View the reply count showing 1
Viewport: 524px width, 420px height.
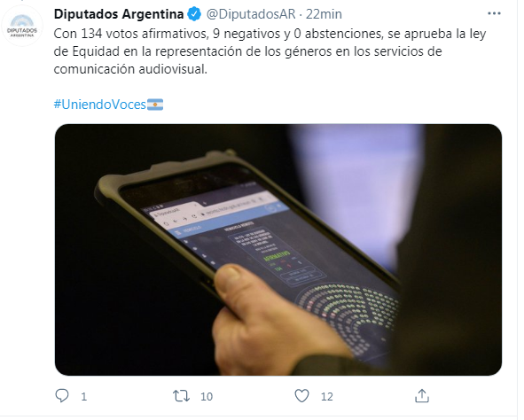point(84,397)
